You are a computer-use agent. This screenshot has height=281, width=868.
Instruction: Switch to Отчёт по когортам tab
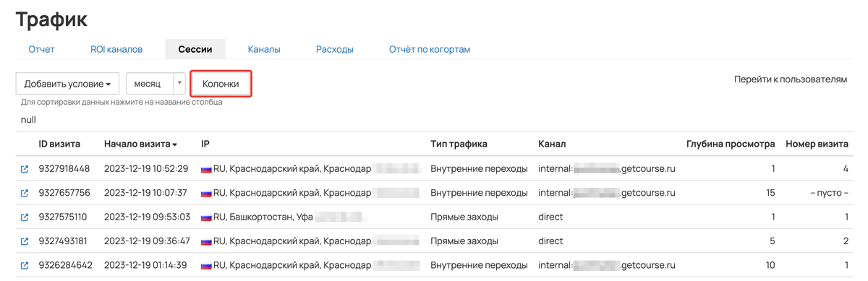430,50
